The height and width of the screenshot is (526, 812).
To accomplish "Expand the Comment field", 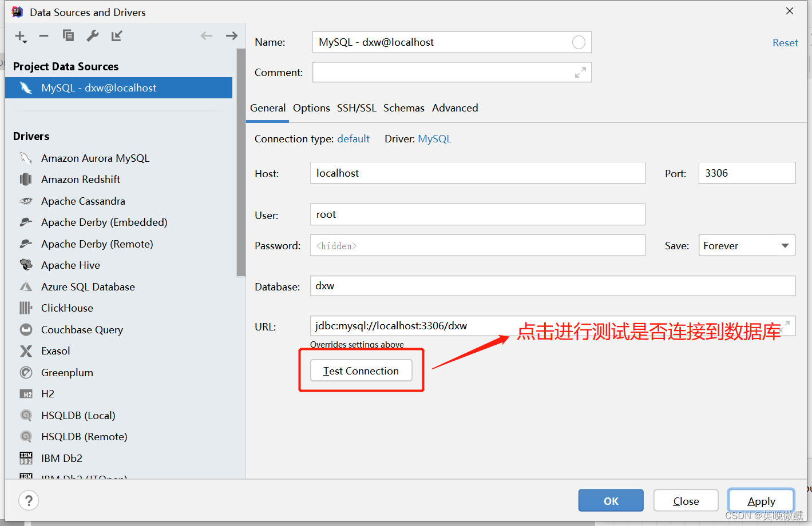I will (580, 73).
